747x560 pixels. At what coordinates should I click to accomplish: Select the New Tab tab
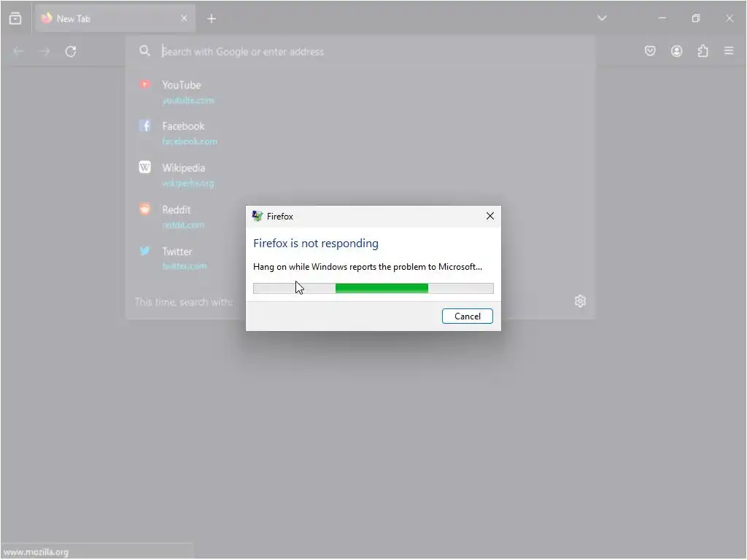click(x=115, y=18)
